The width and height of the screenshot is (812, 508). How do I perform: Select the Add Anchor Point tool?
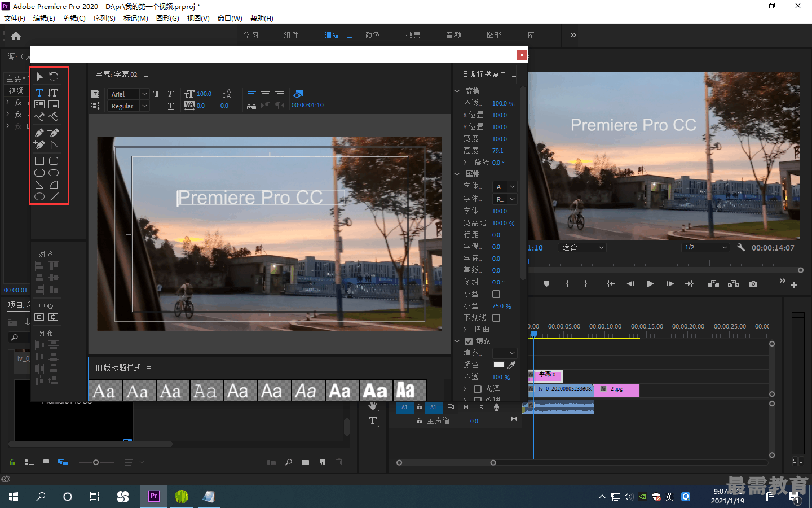coord(39,144)
